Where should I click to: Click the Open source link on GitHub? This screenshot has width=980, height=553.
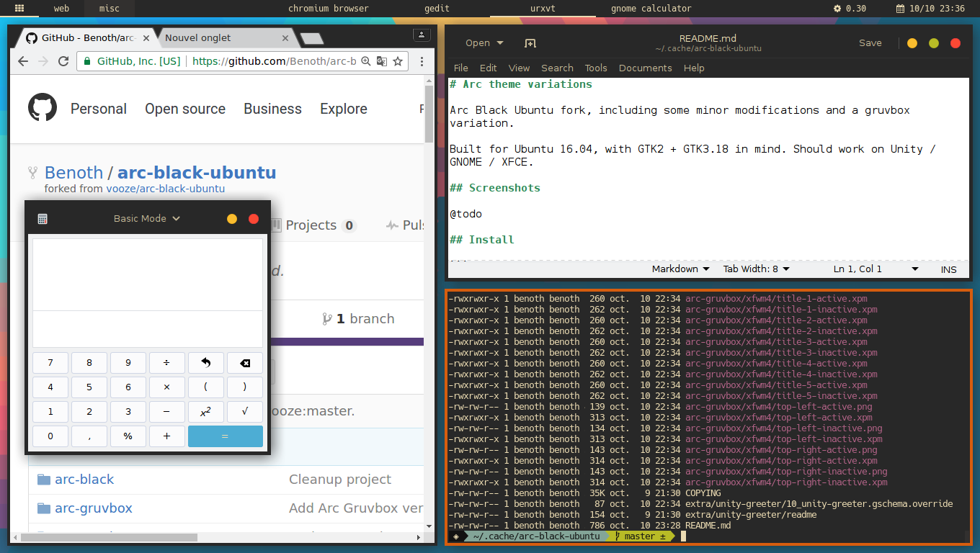(x=185, y=109)
